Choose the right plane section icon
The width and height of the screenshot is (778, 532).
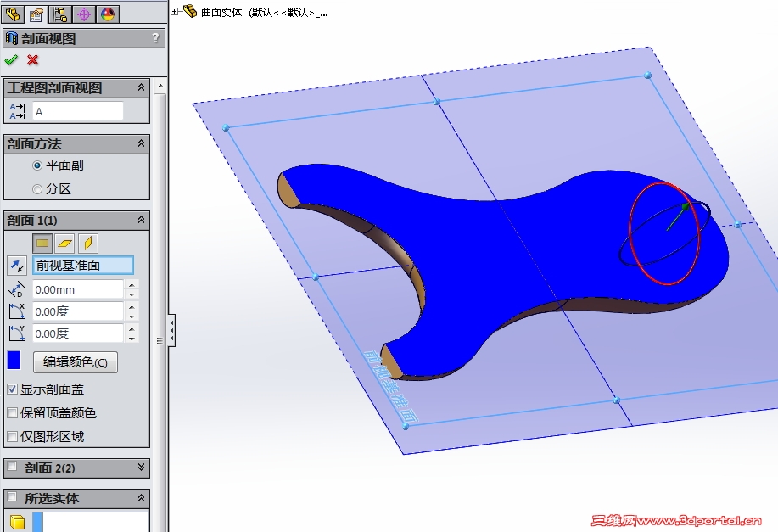(x=88, y=244)
